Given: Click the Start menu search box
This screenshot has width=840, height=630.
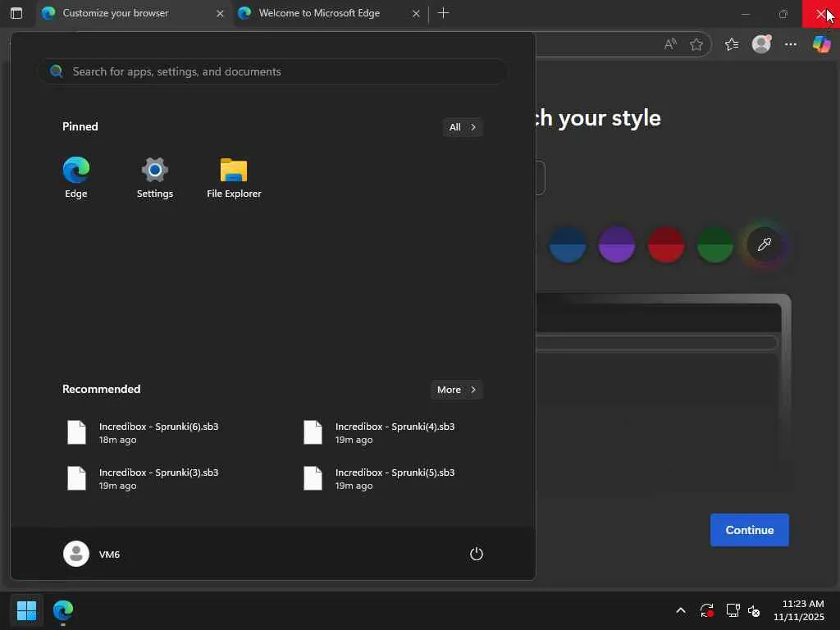Looking at the screenshot, I should [x=272, y=71].
